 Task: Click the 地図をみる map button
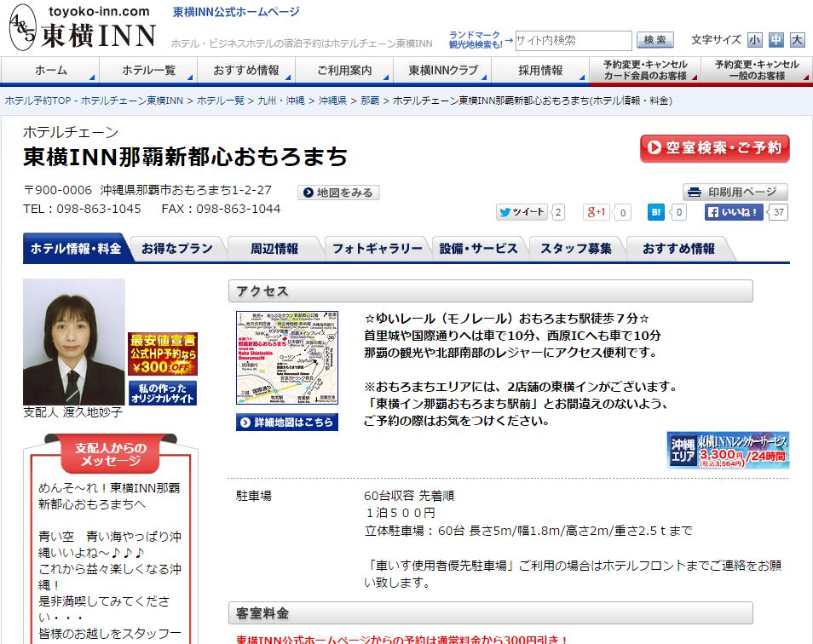pos(338,193)
